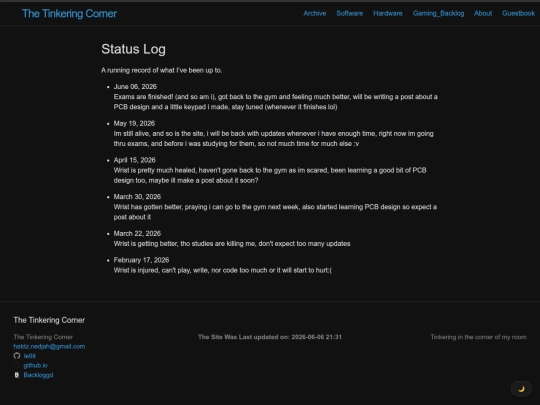Click the April 15, 2026 entry date
Viewport: 540px width, 405px height.
[x=135, y=160]
